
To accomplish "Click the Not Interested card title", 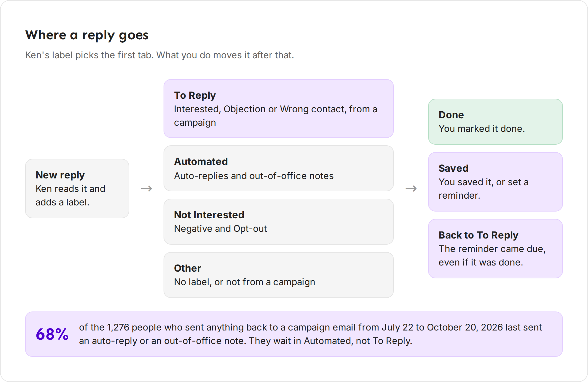I will 209,215.
